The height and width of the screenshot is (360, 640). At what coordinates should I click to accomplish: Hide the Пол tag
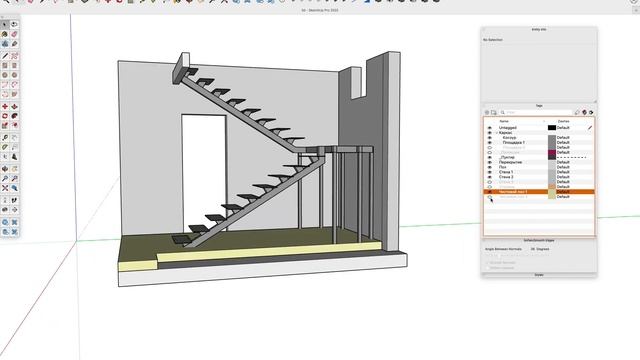(490, 167)
